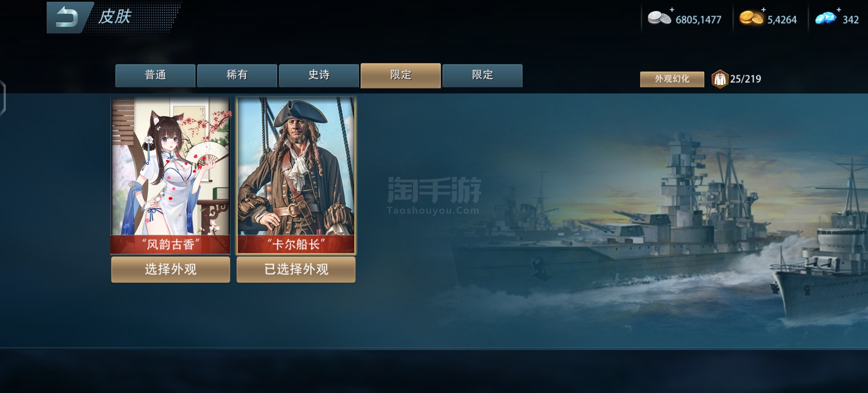Click the back arrow icon
The width and height of the screenshot is (868, 393).
click(67, 17)
